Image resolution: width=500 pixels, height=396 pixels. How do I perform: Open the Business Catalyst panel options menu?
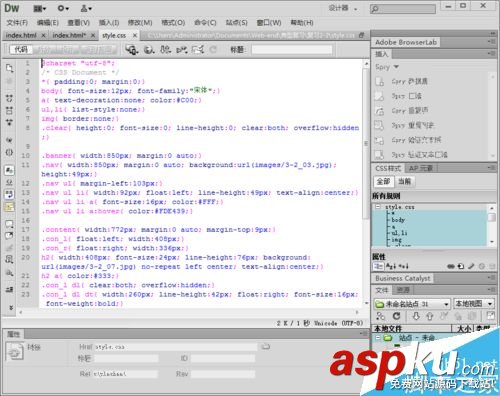tap(491, 277)
